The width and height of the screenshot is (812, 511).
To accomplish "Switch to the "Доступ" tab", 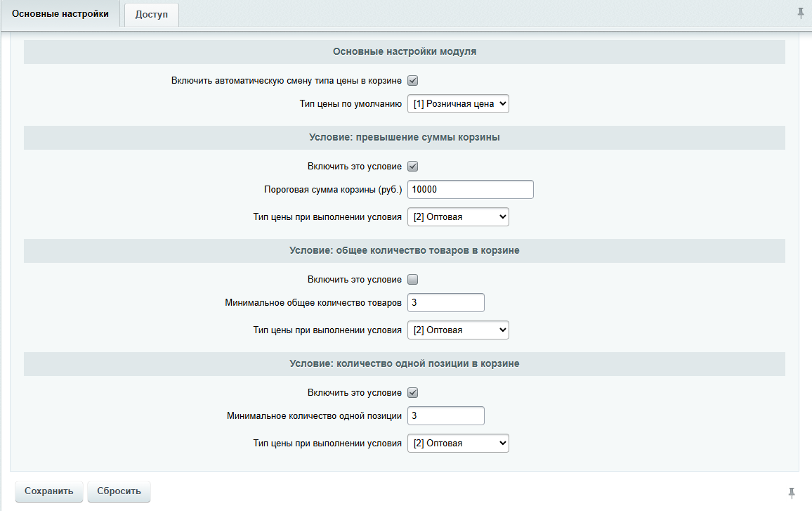I will click(151, 14).
